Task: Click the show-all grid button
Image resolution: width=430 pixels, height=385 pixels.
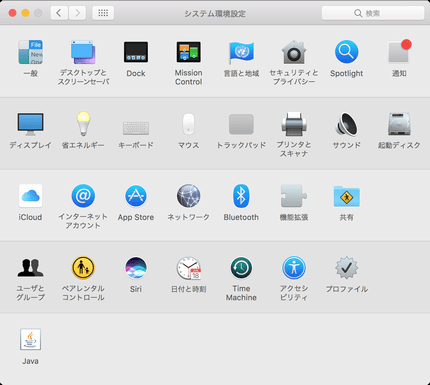Action: click(x=103, y=13)
